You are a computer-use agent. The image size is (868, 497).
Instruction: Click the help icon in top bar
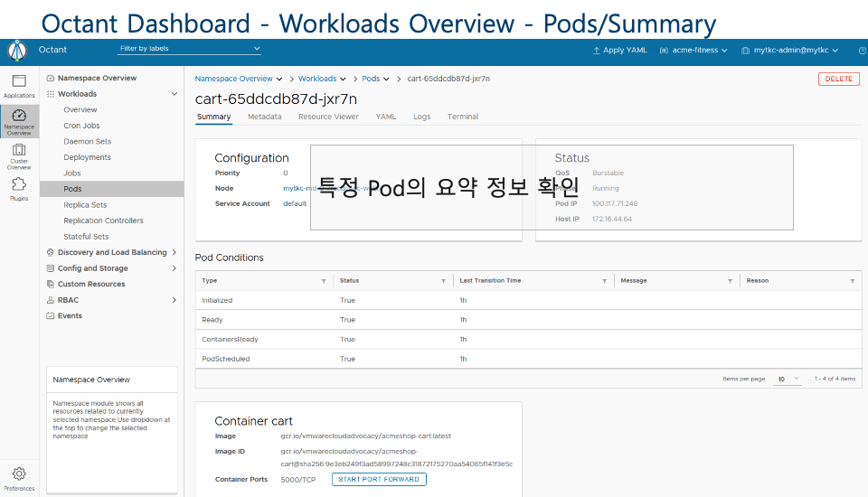[x=862, y=51]
